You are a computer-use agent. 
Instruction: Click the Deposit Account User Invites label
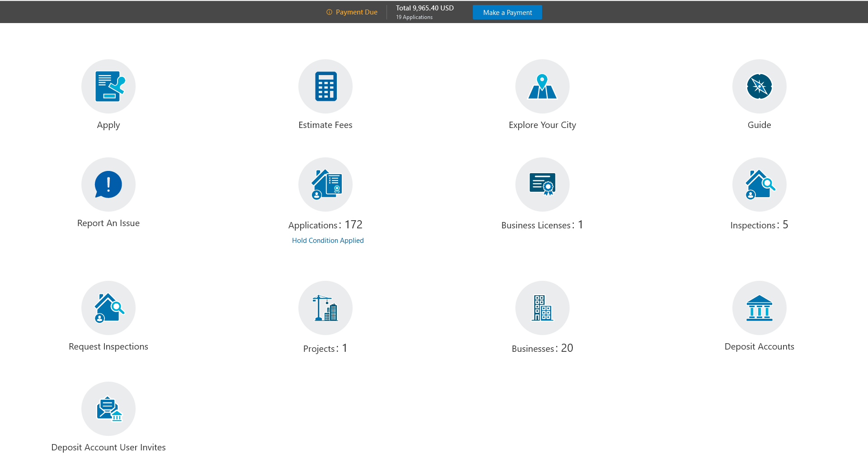tap(108, 447)
